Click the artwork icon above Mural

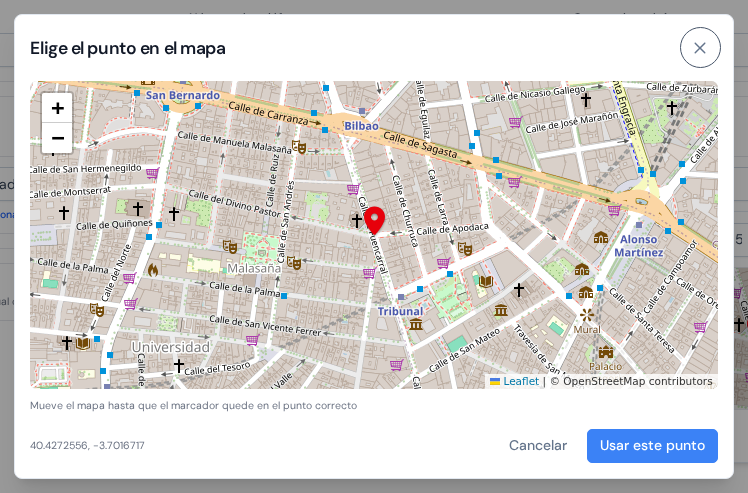(587, 315)
